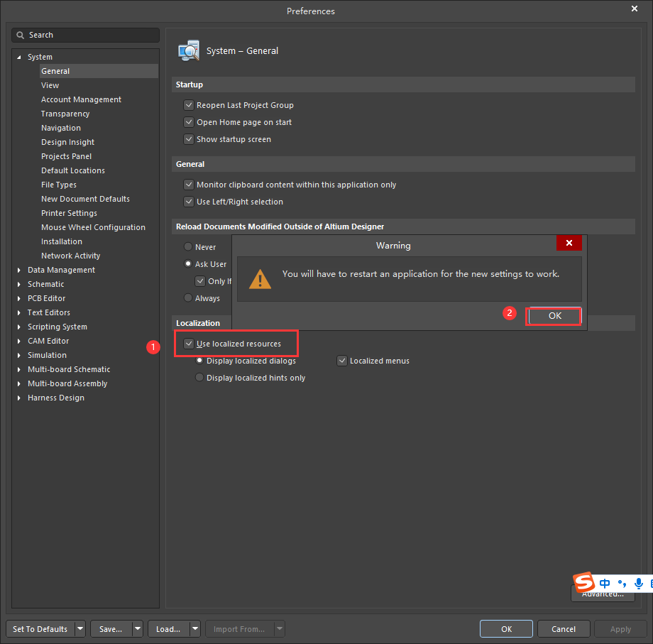Expand the PCB Editor node
This screenshot has width=653, height=644.
tap(18, 299)
